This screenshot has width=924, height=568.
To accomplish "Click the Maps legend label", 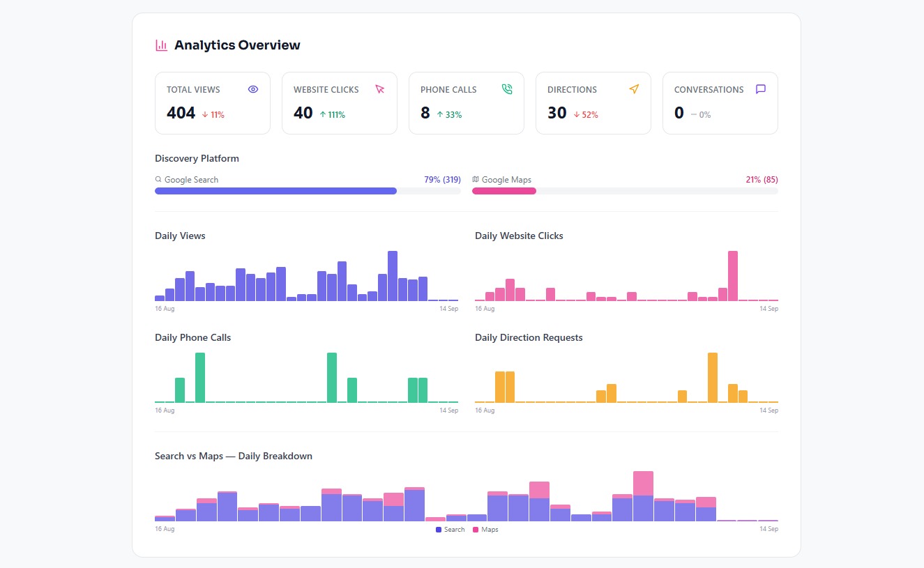I will tap(490, 530).
